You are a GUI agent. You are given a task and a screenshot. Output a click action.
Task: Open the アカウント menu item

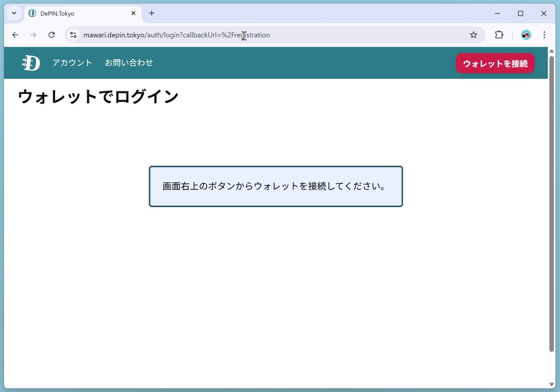click(72, 63)
